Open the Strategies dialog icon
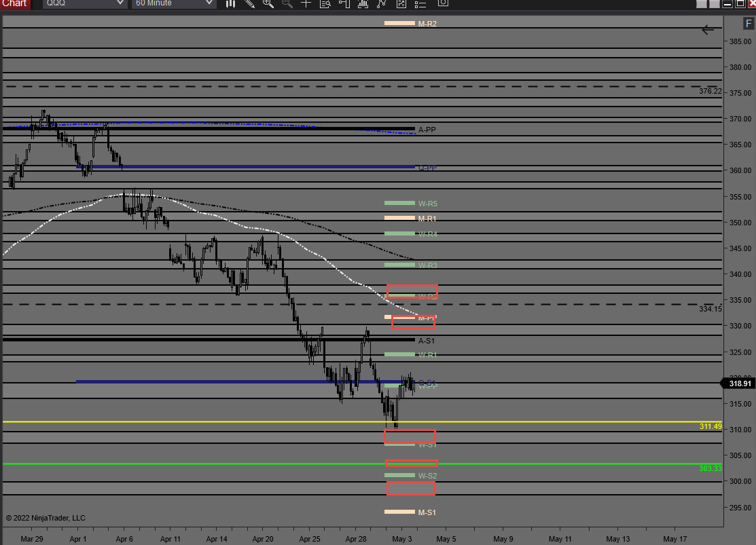Image resolution: width=756 pixels, height=545 pixels. click(x=401, y=3)
